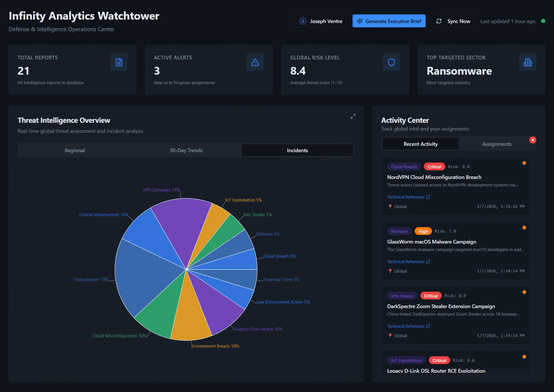Click Joseph Ventre's avatar icon
Viewport: 554px width, 392px height.
(303, 21)
